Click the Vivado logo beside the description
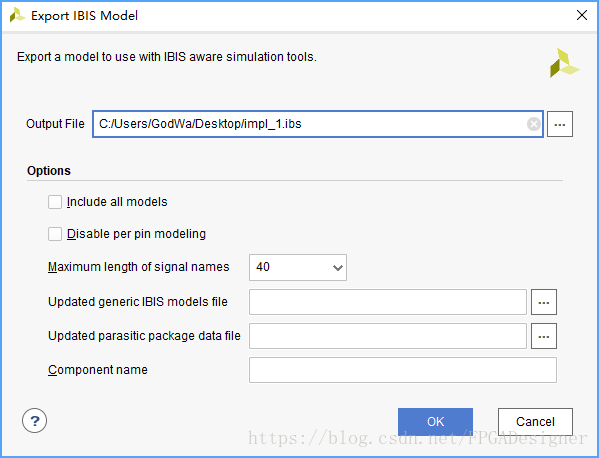The width and height of the screenshot is (599, 458). coord(564,63)
